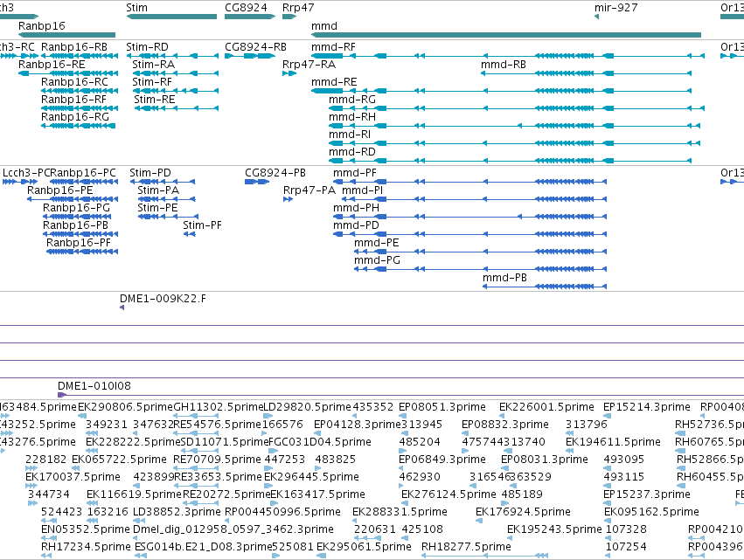Select the Stim-RD transcript label
Screen dimensions: 744x560
point(147,47)
